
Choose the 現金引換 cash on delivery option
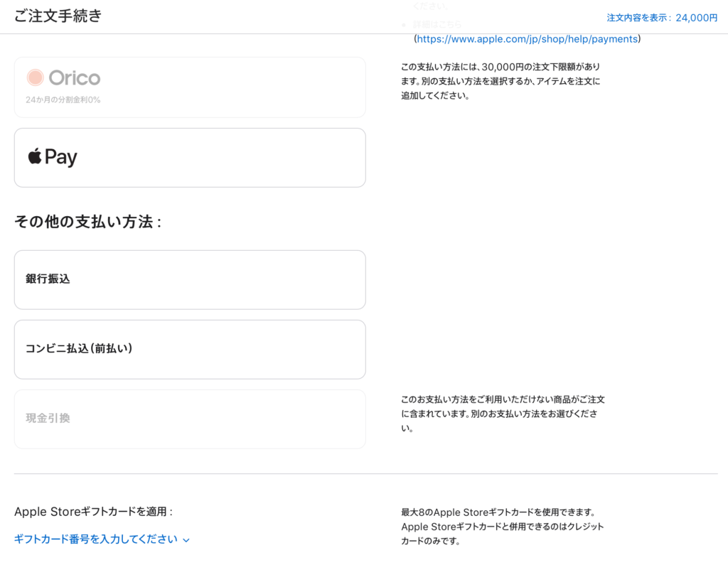[190, 419]
